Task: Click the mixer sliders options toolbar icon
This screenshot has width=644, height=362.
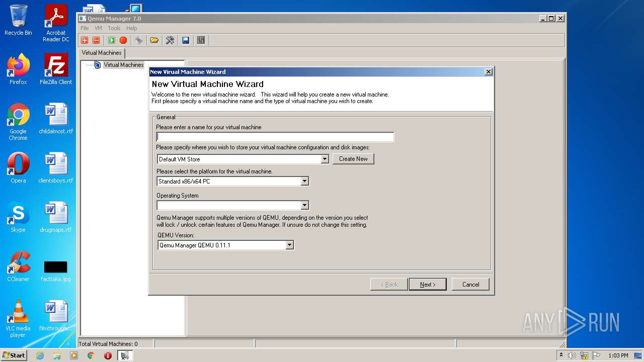Action: tap(201, 40)
